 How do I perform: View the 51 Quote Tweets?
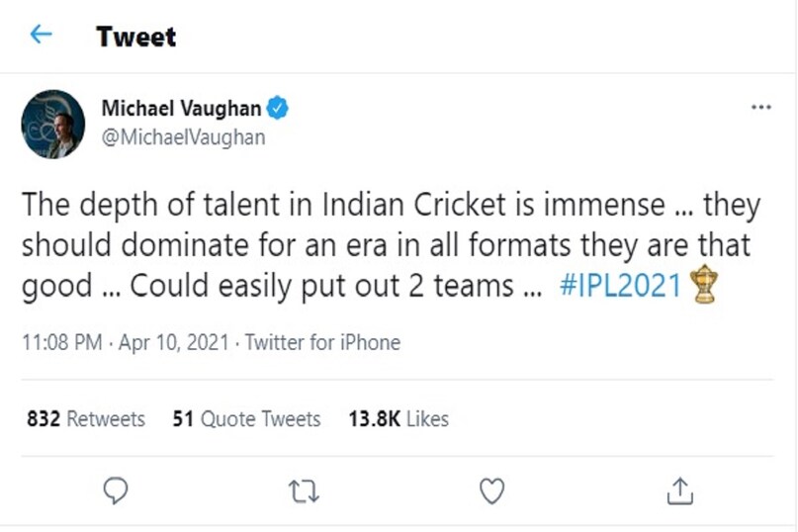[246, 419]
